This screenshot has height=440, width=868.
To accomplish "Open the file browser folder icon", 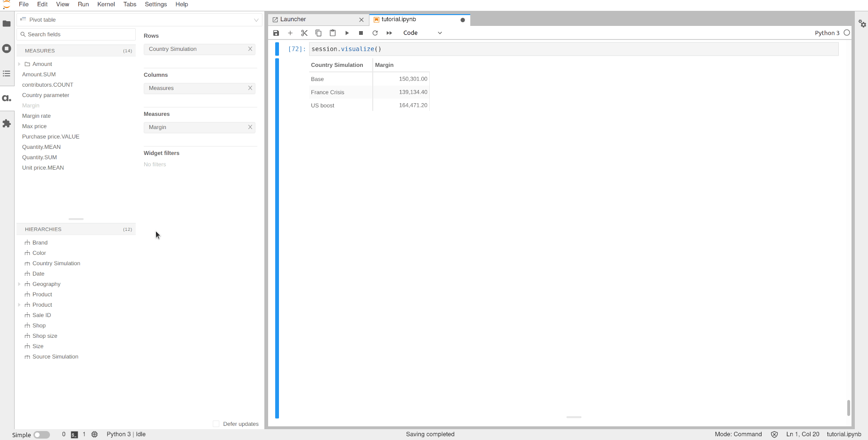I will 7,24.
